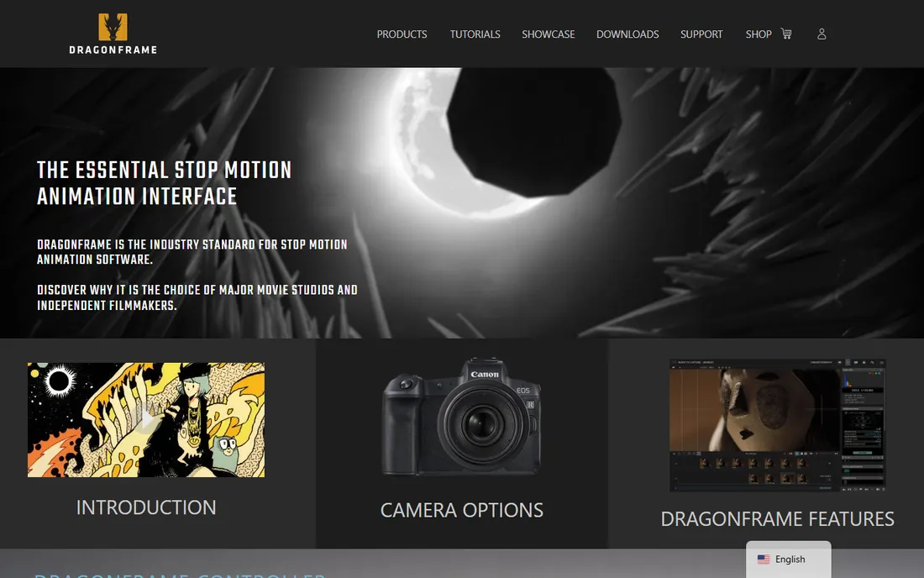Click the Essential Stop Motion headline

tap(165, 183)
